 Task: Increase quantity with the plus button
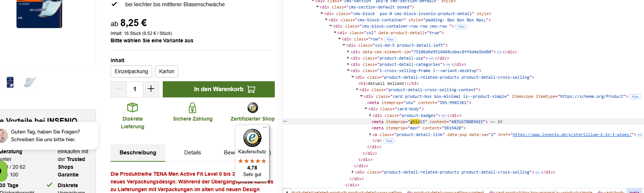[151, 89]
